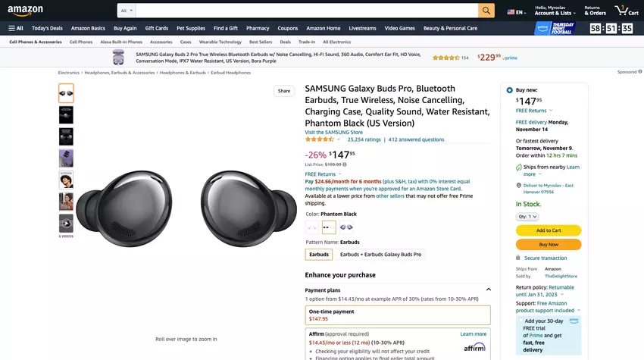
Task: Click into the Amazon search field
Action: [x=307, y=11]
